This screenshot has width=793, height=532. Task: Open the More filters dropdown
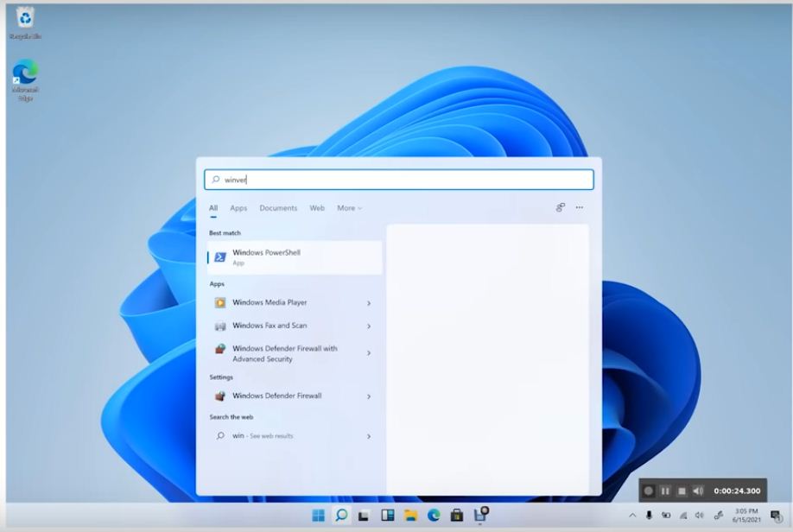click(350, 208)
